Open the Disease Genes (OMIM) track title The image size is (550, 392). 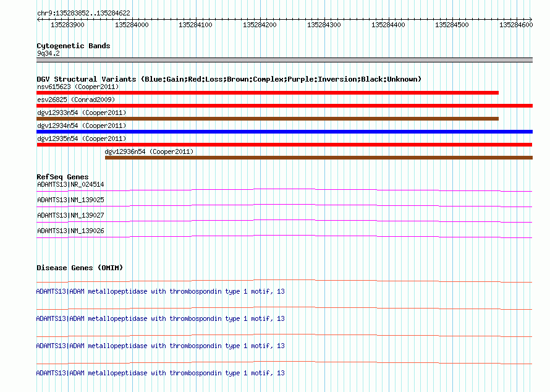pyautogui.click(x=80, y=268)
